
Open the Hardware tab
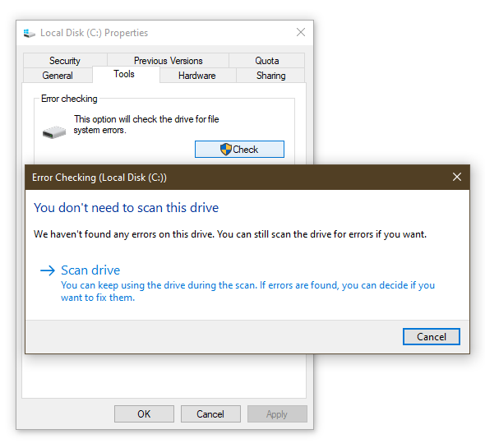coord(197,75)
